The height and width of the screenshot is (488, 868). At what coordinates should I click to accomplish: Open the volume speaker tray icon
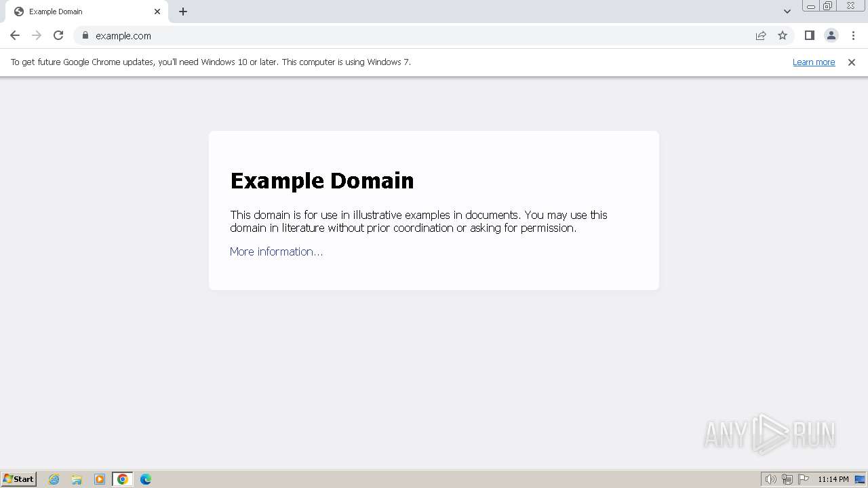pos(771,479)
